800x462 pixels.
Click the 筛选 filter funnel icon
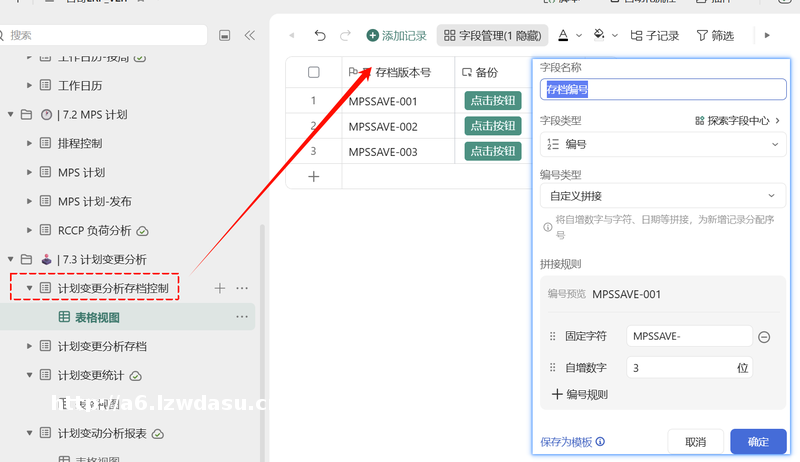(x=702, y=35)
